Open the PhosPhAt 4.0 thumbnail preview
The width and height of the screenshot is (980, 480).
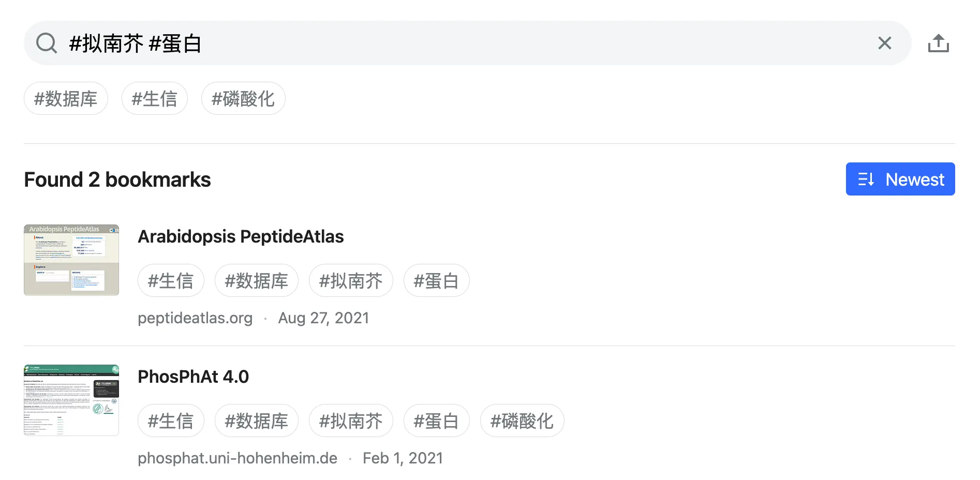tap(71, 400)
